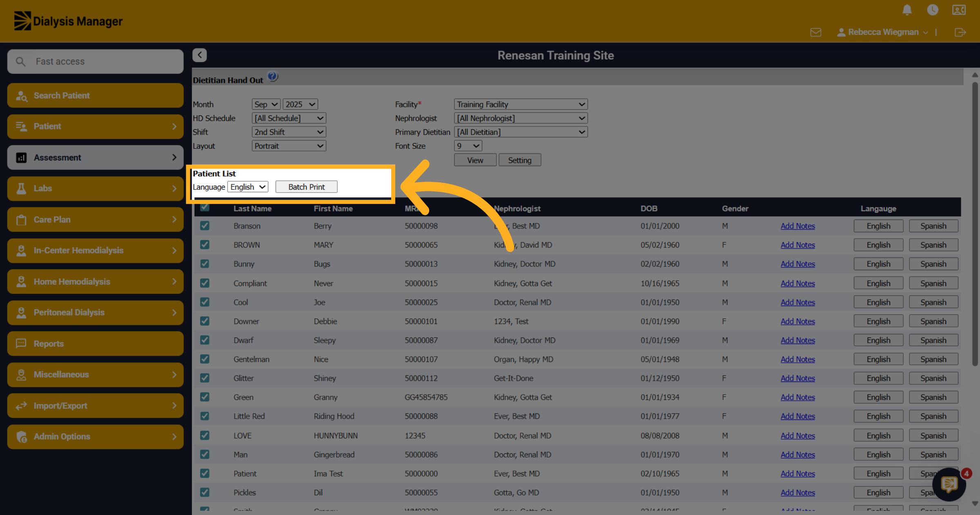The image size is (980, 515).
Task: Click the Reports sidebar icon
Action: [x=21, y=344]
